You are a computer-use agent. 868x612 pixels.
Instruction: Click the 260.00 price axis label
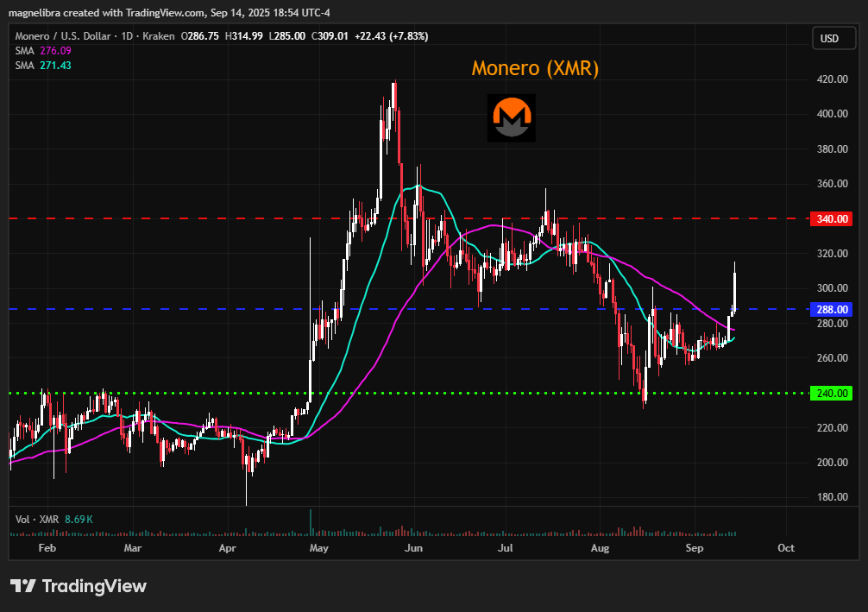[833, 357]
